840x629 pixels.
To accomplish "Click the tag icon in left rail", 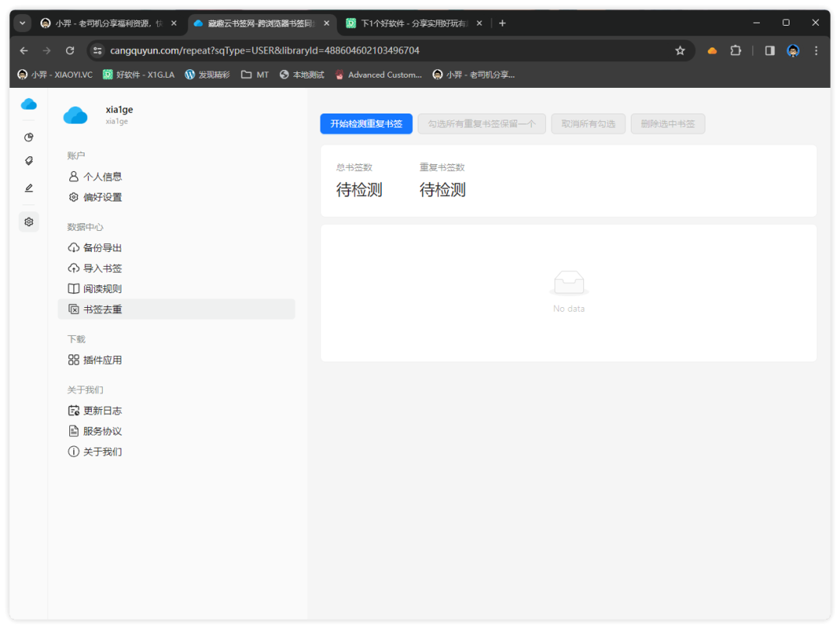I will coord(29,161).
